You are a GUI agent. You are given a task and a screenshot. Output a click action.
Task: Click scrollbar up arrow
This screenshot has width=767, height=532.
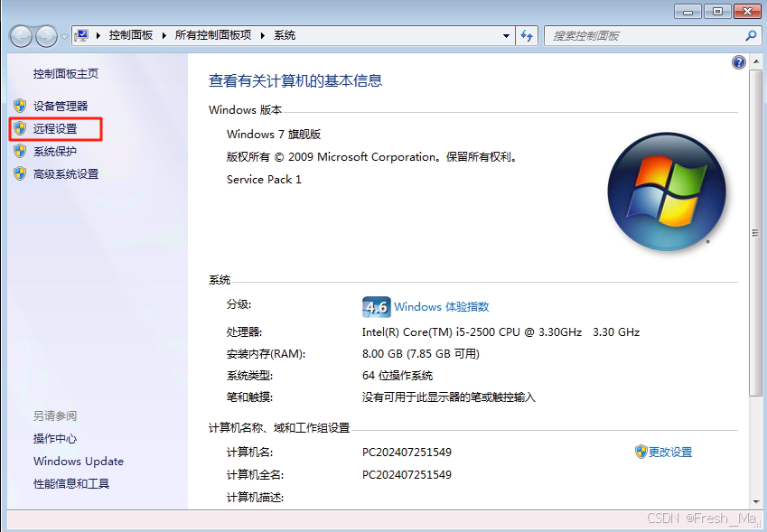(x=756, y=62)
